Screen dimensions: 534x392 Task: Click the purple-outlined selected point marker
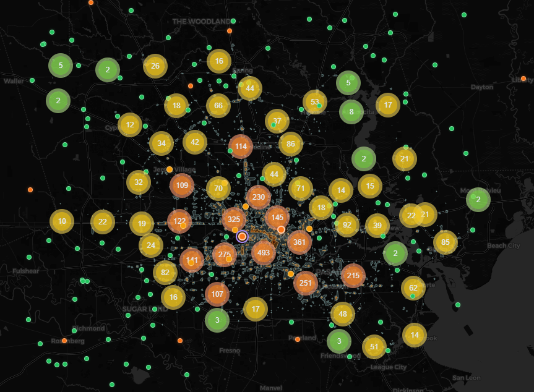pos(243,236)
